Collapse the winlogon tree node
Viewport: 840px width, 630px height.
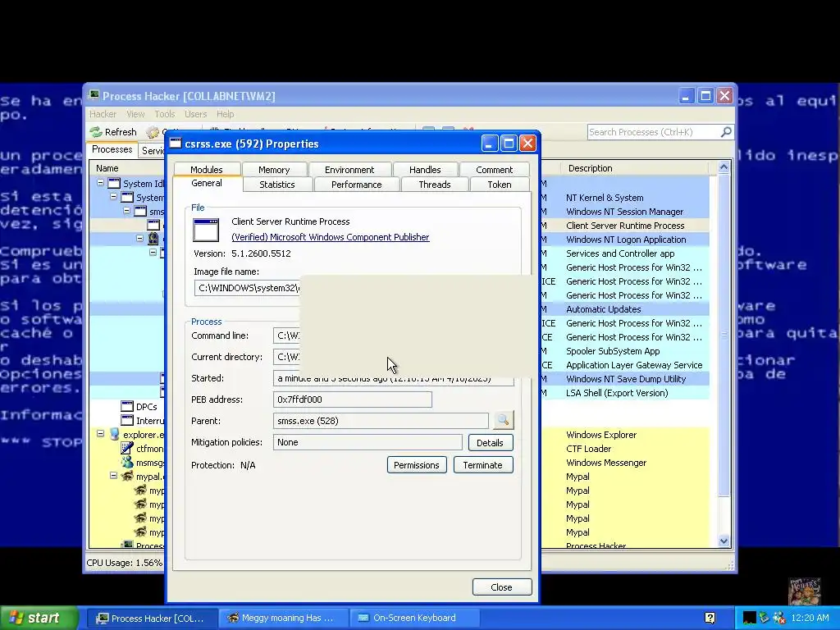click(139, 239)
